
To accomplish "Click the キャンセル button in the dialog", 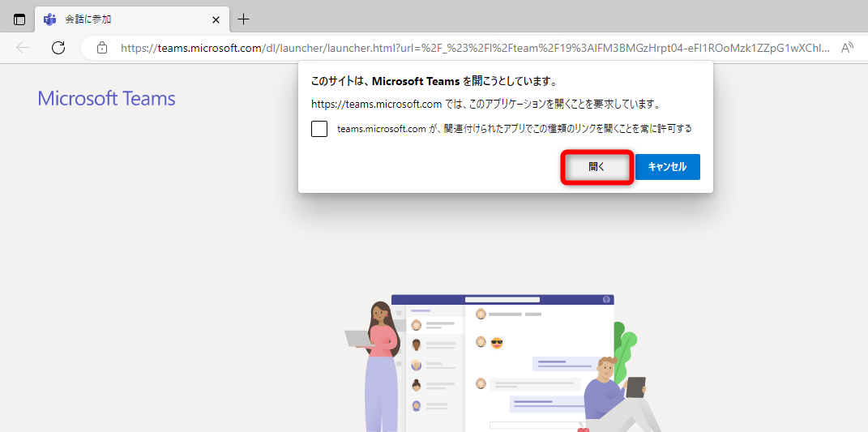I will 668,167.
